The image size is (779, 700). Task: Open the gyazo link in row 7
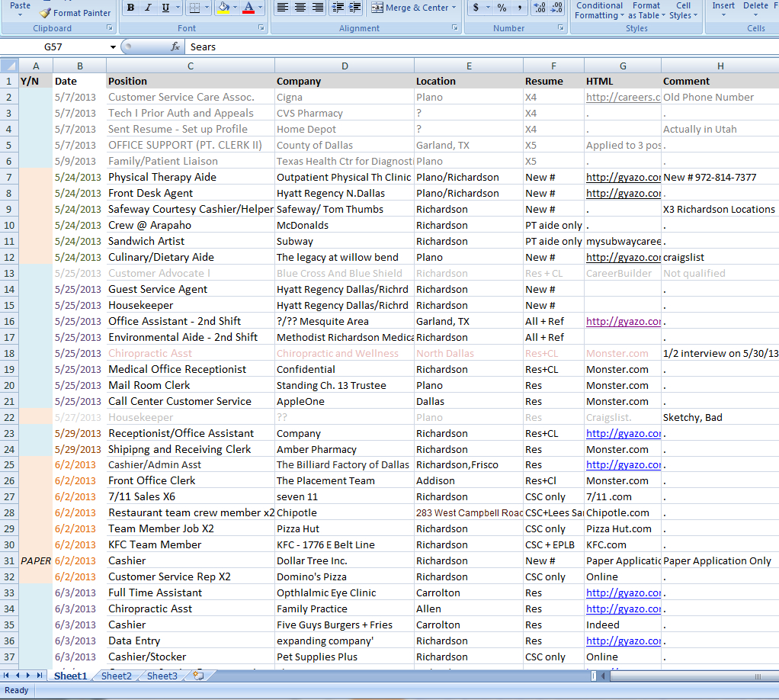pos(622,177)
